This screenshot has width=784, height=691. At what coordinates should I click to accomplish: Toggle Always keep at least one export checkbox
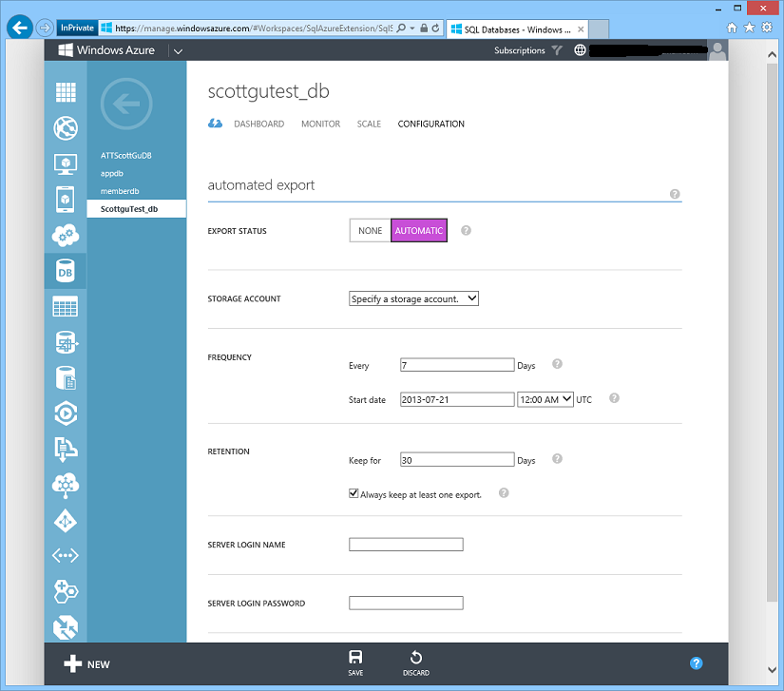click(354, 494)
